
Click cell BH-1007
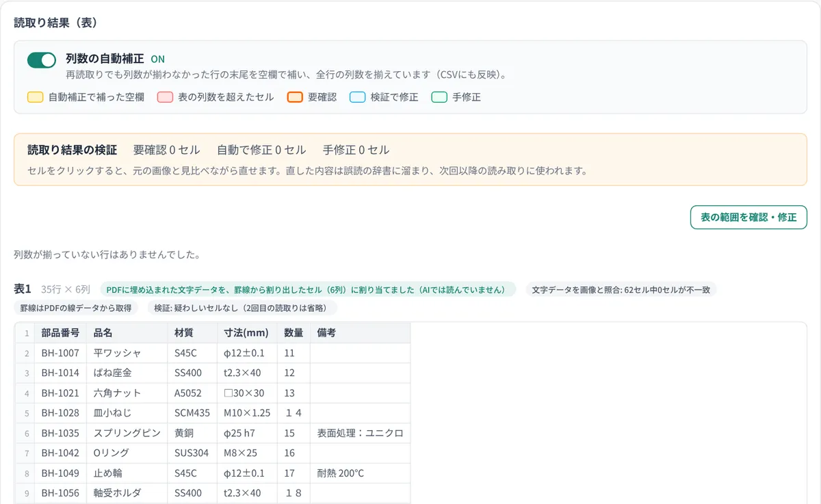point(60,353)
